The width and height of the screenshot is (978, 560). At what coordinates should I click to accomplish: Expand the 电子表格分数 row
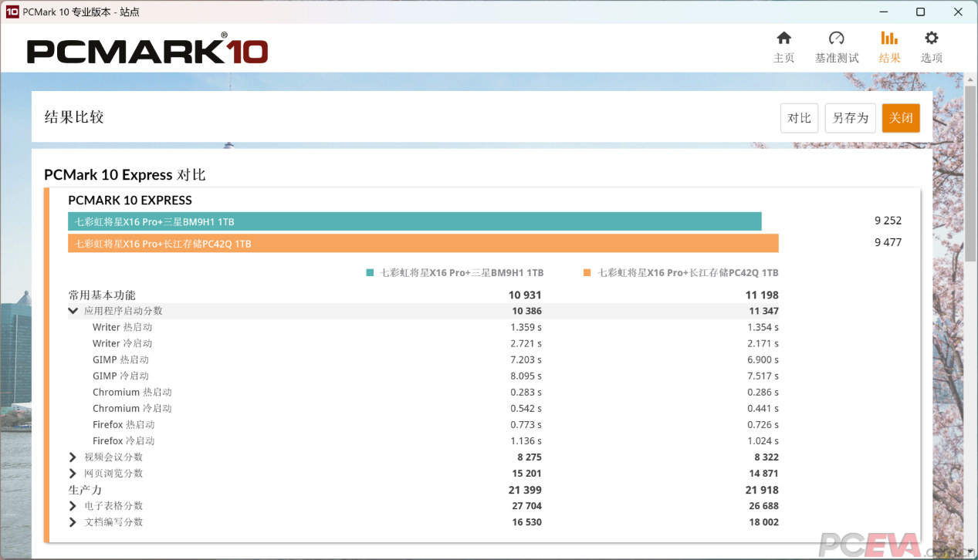(x=73, y=506)
